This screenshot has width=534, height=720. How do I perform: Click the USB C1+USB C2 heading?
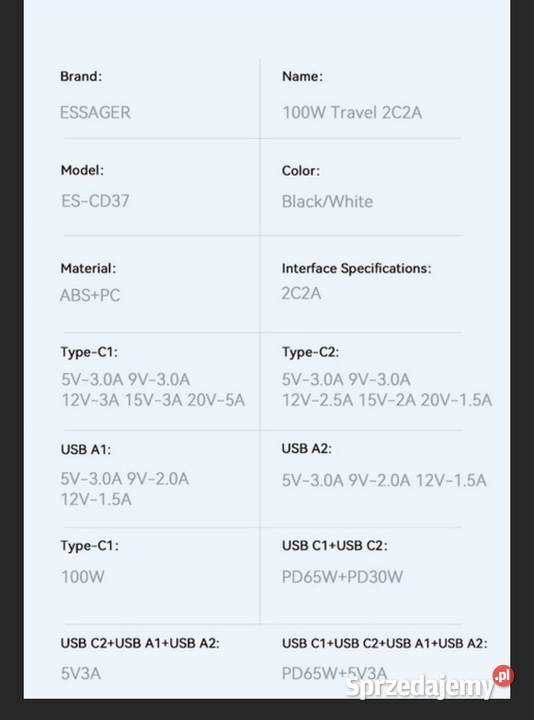pyautogui.click(x=335, y=546)
